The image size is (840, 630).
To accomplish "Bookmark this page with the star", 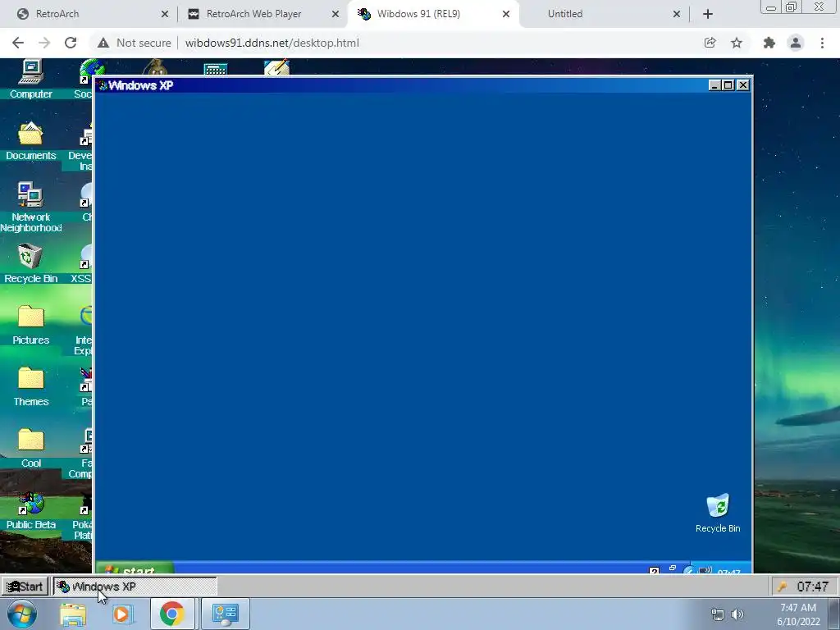I will click(737, 43).
